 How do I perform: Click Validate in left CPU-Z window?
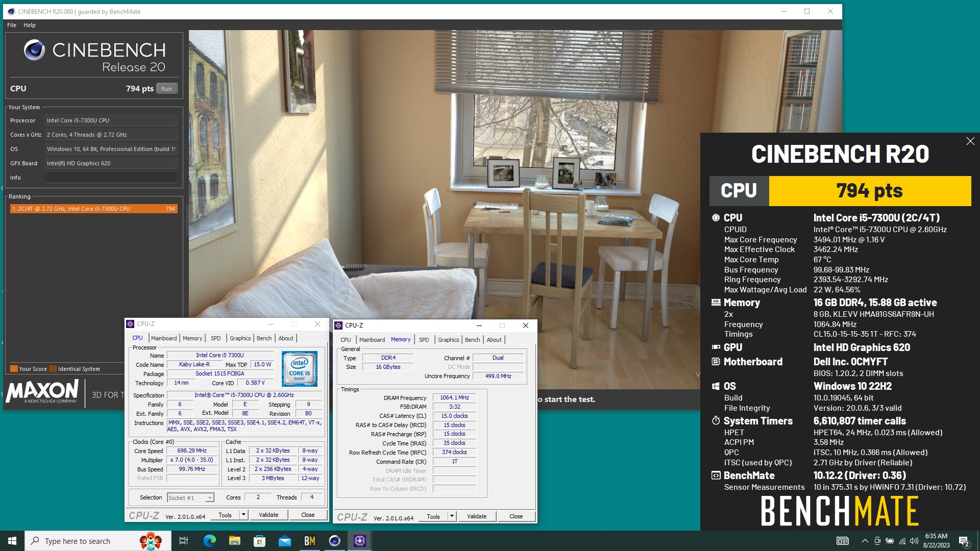pos(268,515)
